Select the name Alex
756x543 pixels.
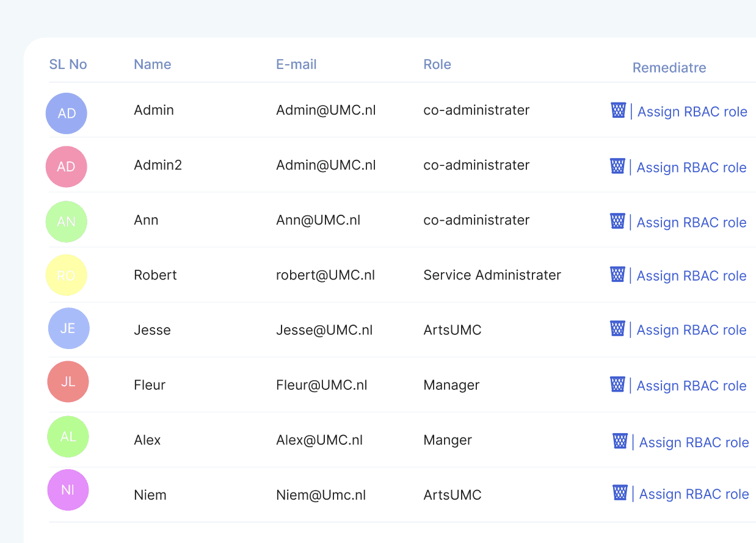147,440
